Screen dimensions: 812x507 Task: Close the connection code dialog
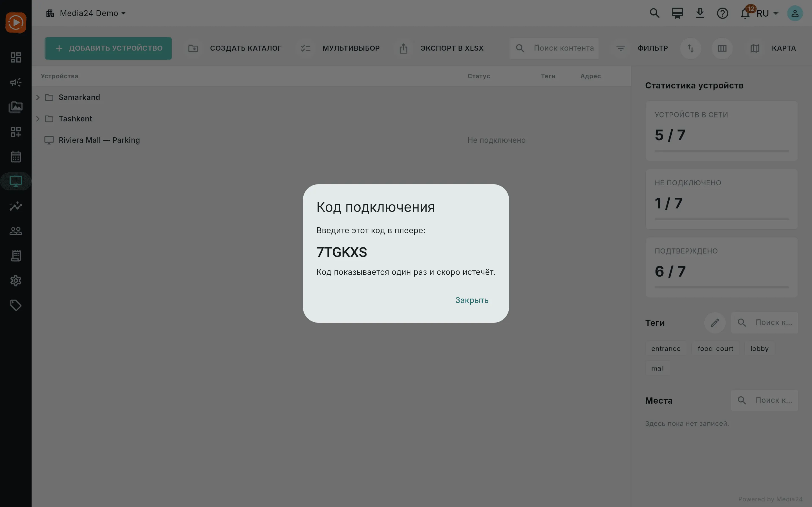pyautogui.click(x=471, y=300)
